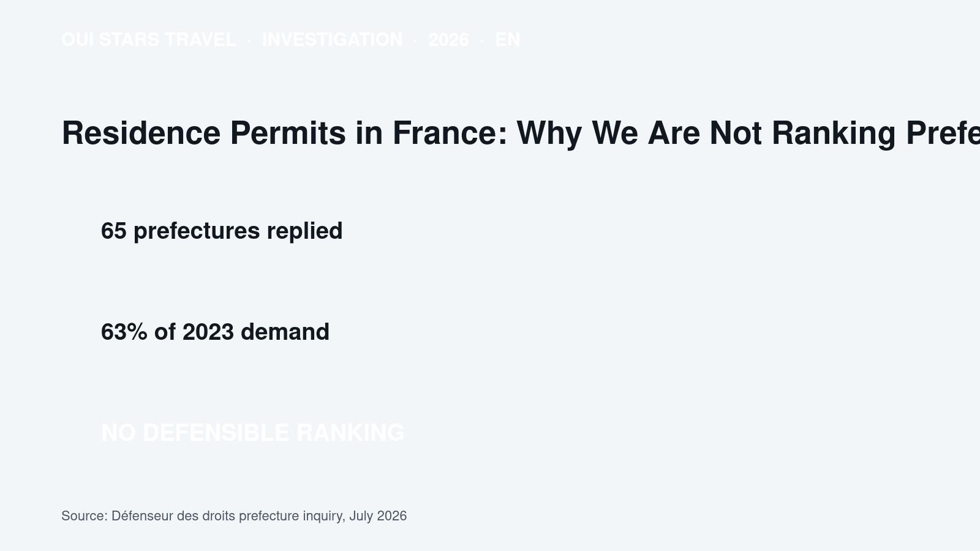Click the dot separator after OUI STARS TRAVEL
Image resolution: width=980 pixels, height=551 pixels.
pyautogui.click(x=249, y=40)
